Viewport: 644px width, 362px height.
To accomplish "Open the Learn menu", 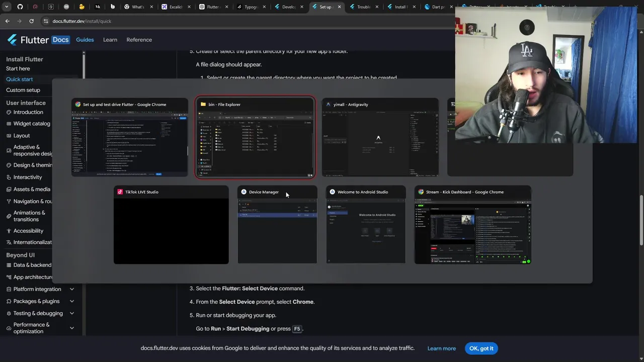I will pos(110,40).
